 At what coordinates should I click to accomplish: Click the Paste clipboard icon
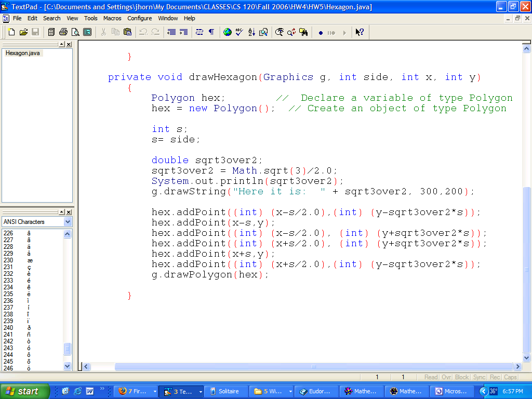[x=127, y=32]
